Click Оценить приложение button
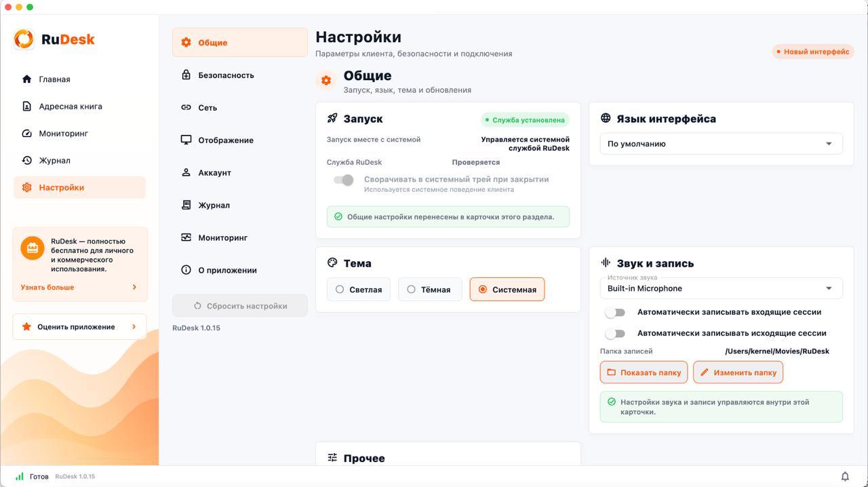This screenshot has height=487, width=868. pos(80,327)
